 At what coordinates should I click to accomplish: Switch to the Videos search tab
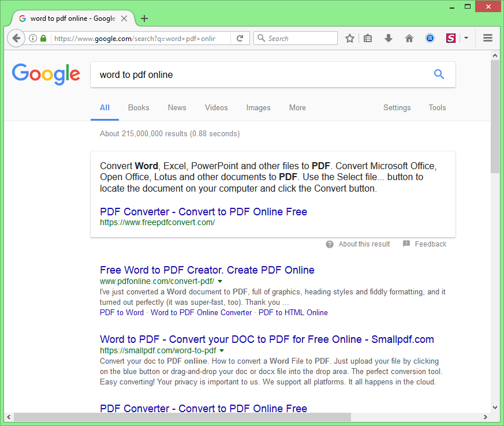click(216, 108)
